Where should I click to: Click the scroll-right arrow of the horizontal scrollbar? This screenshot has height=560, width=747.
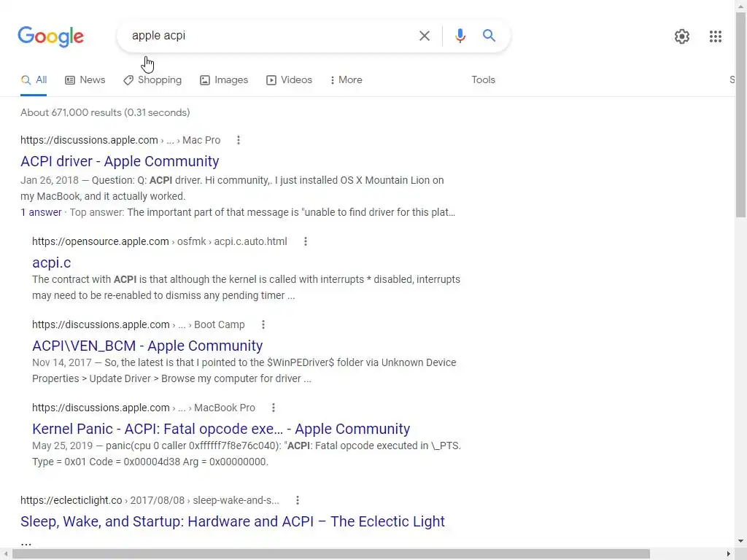click(x=729, y=554)
